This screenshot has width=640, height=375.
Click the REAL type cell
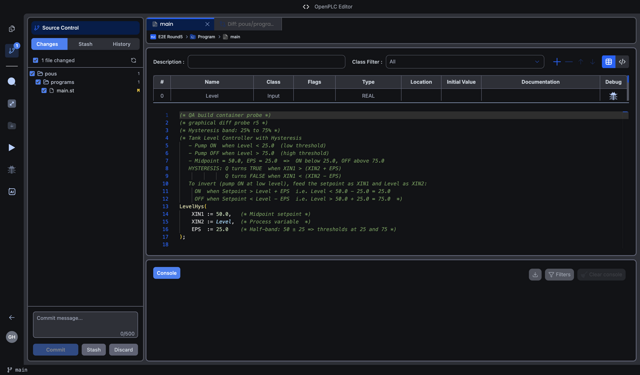coord(368,96)
